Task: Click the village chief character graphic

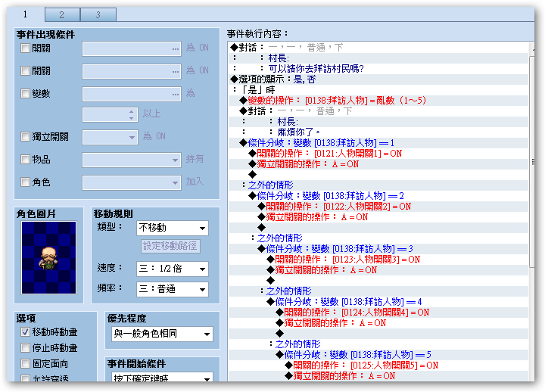Action: coord(48,258)
